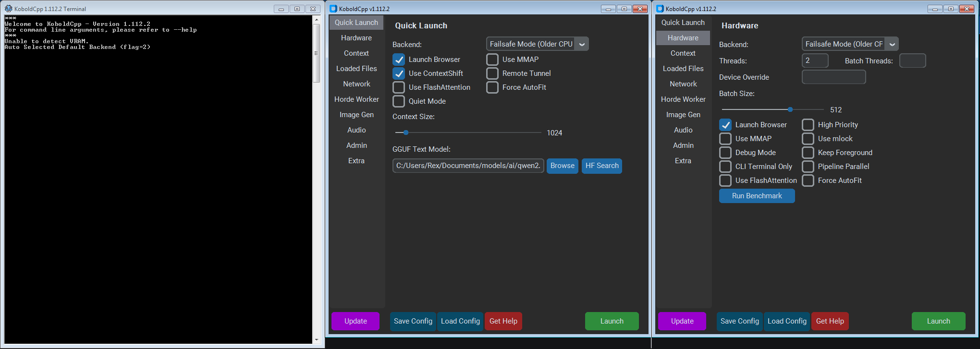Enable Debug Mode checkbox
Screen dimensions: 980x349
pos(725,153)
